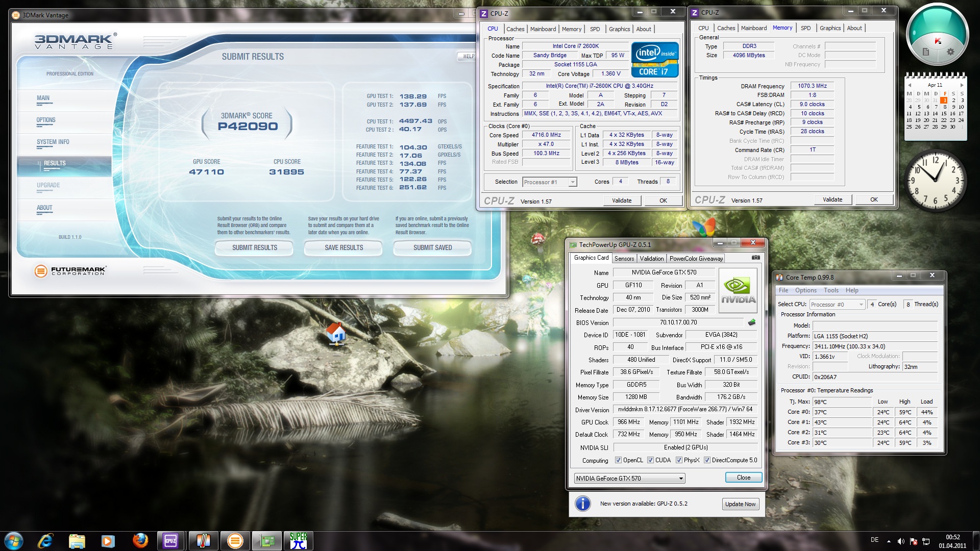Screen dimensions: 980x551
Task: Switch to Core Temp thermometer taskbar button
Action: (x=203, y=540)
